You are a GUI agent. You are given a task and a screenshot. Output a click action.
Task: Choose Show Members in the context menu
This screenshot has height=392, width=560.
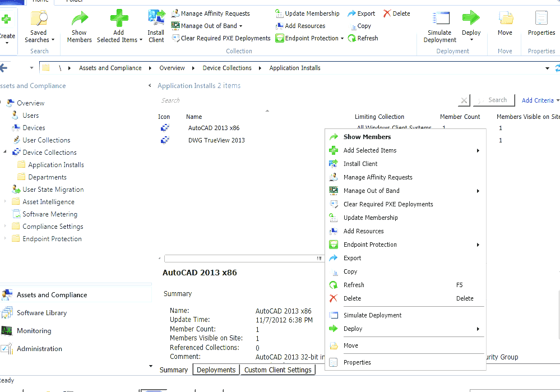click(405, 137)
